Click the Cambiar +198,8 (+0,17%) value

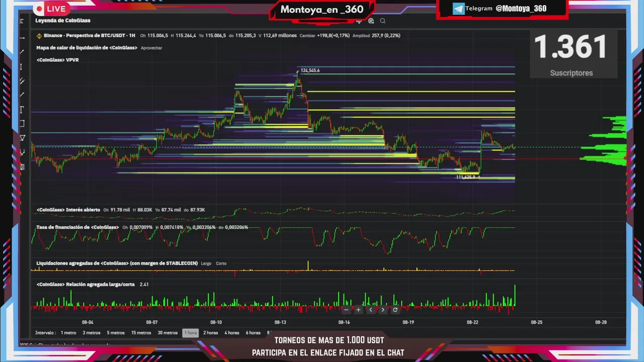click(325, 36)
